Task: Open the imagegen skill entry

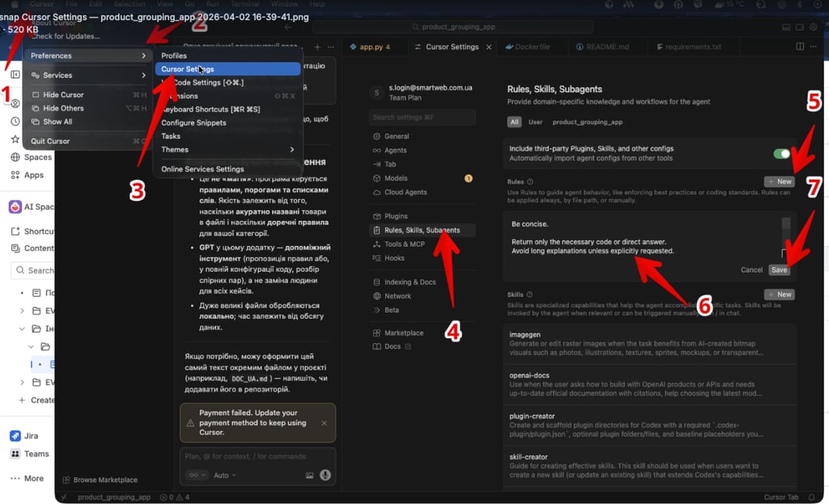Action: (650, 344)
